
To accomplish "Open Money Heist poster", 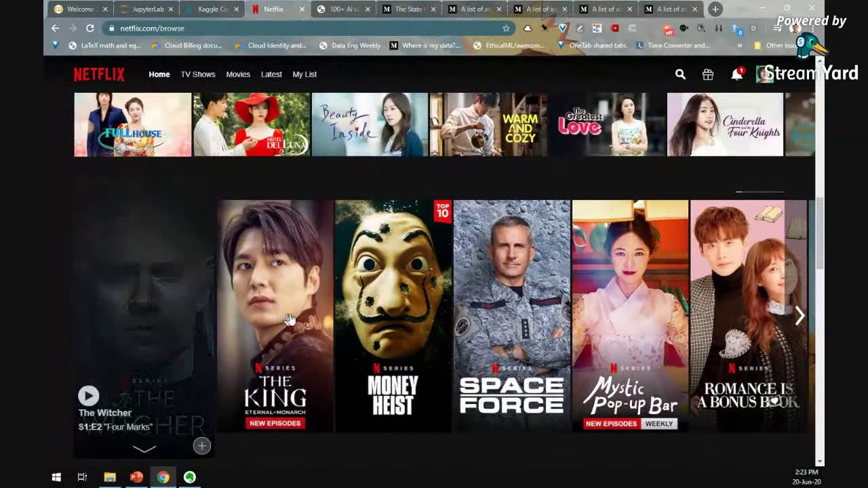I will pyautogui.click(x=393, y=316).
